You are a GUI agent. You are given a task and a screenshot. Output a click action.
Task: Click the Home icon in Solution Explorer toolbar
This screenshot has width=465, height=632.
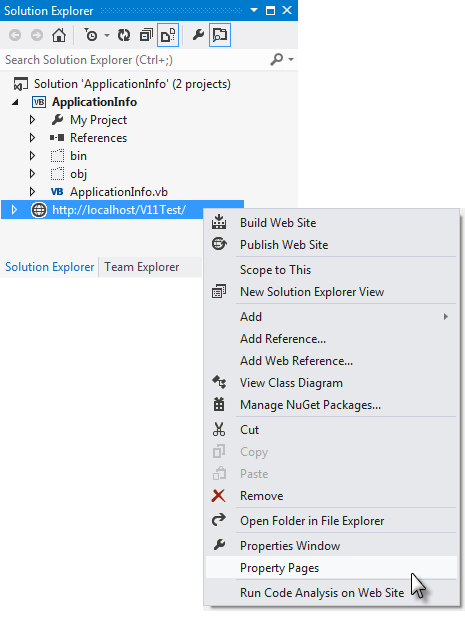click(59, 35)
